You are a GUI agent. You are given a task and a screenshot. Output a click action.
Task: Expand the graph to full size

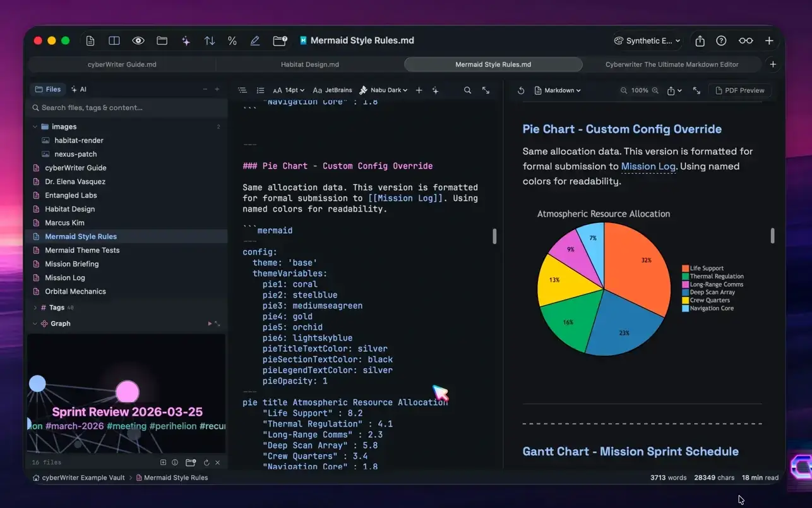[x=218, y=324]
